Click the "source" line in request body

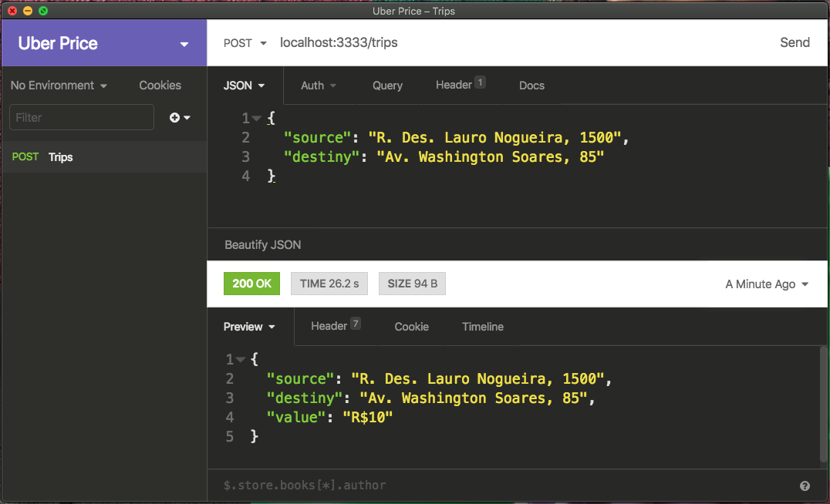tap(456, 137)
